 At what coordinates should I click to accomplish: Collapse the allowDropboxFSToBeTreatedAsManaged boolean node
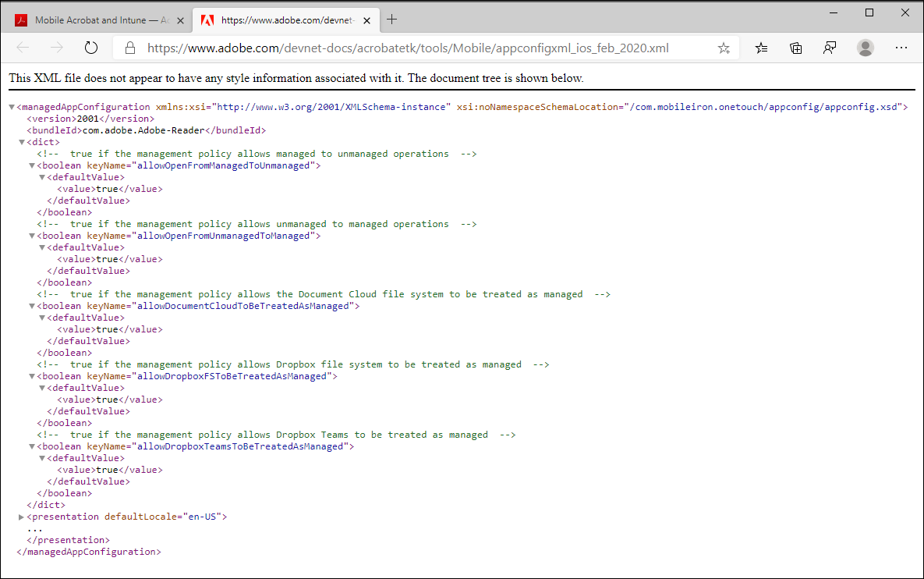tap(32, 376)
